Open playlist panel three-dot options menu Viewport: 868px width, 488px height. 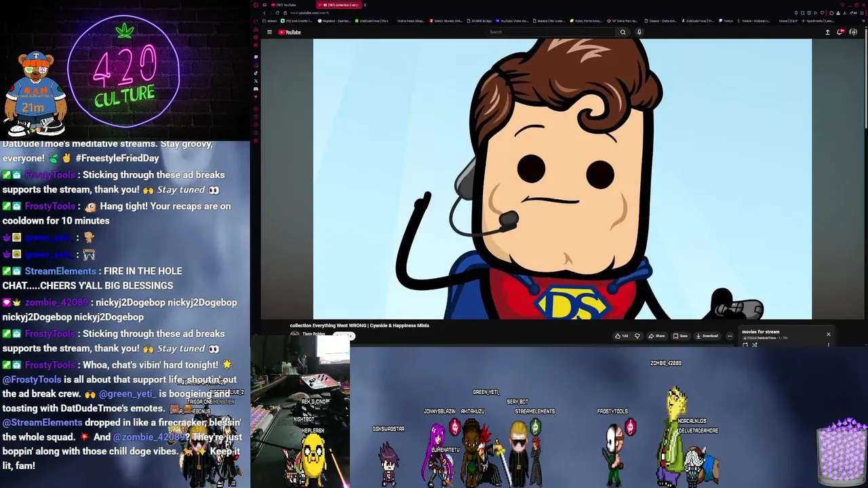(829, 345)
